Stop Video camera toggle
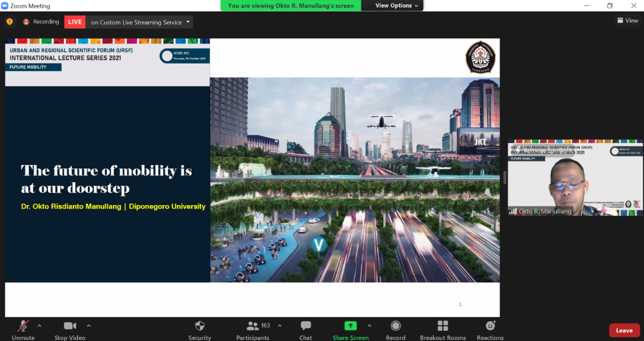Viewport: 644px width, 341px height. pos(70,326)
